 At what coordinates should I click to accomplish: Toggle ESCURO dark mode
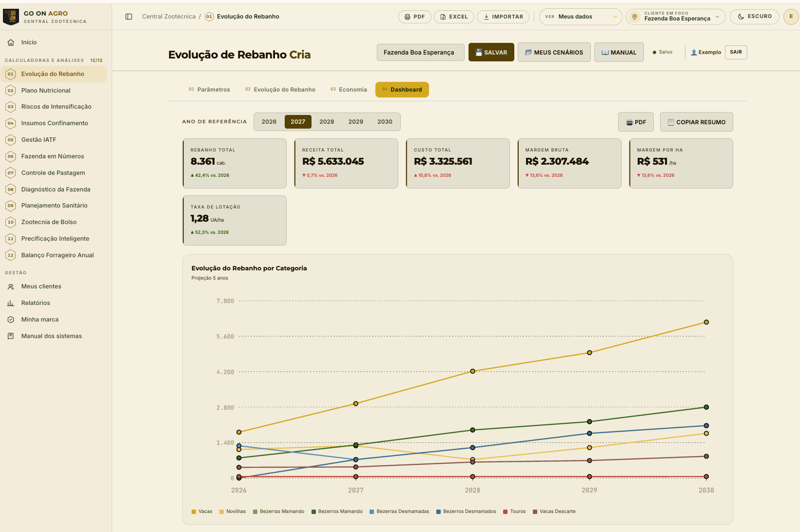(755, 17)
